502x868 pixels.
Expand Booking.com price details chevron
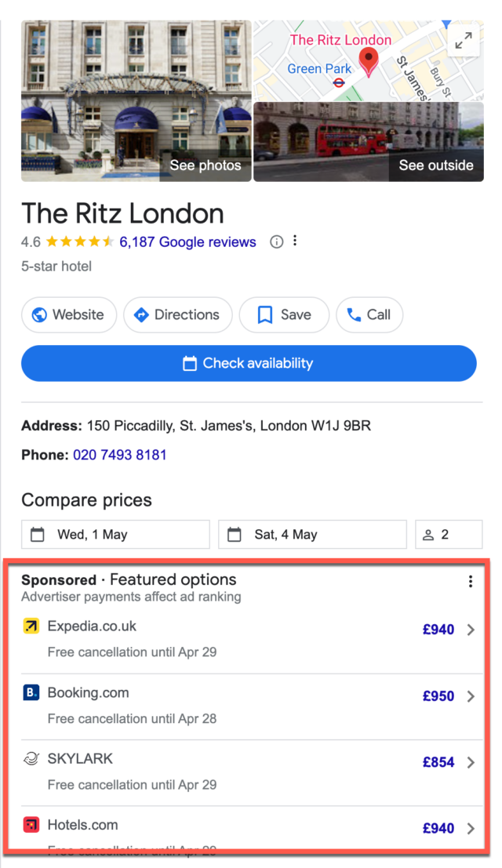[x=471, y=696]
